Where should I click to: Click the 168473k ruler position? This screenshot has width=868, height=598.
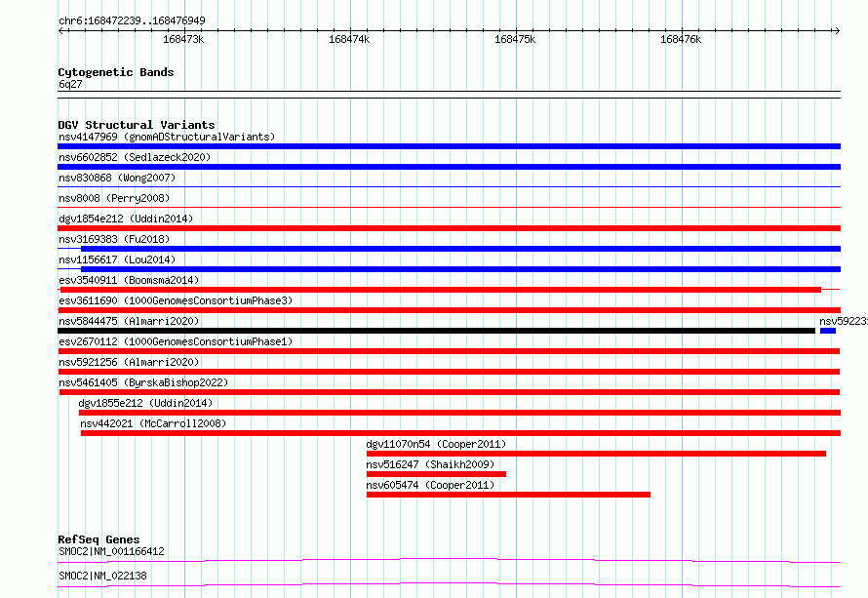tap(183, 39)
